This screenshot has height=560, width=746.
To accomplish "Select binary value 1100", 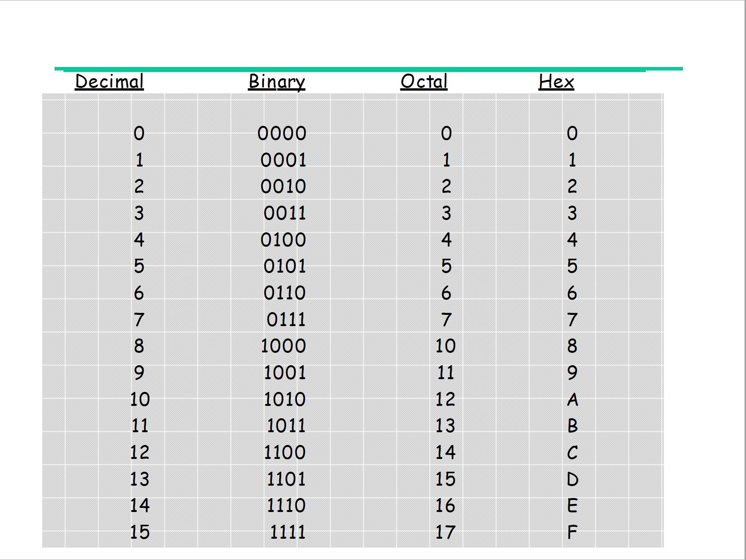I will [x=285, y=452].
